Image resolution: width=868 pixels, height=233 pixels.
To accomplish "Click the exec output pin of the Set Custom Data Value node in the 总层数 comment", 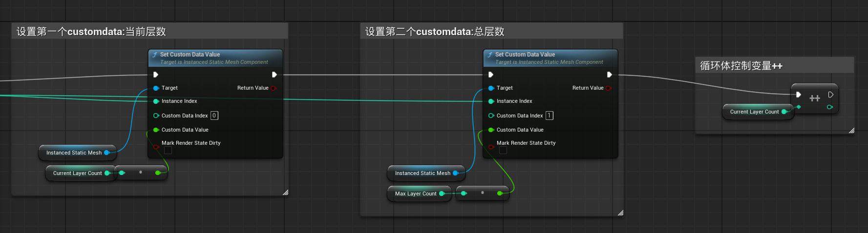I will click(x=610, y=75).
